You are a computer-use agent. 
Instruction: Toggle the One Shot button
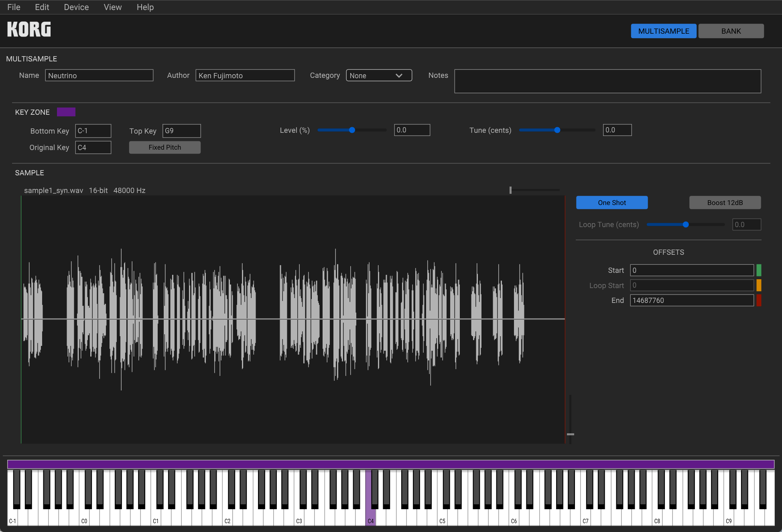(612, 203)
